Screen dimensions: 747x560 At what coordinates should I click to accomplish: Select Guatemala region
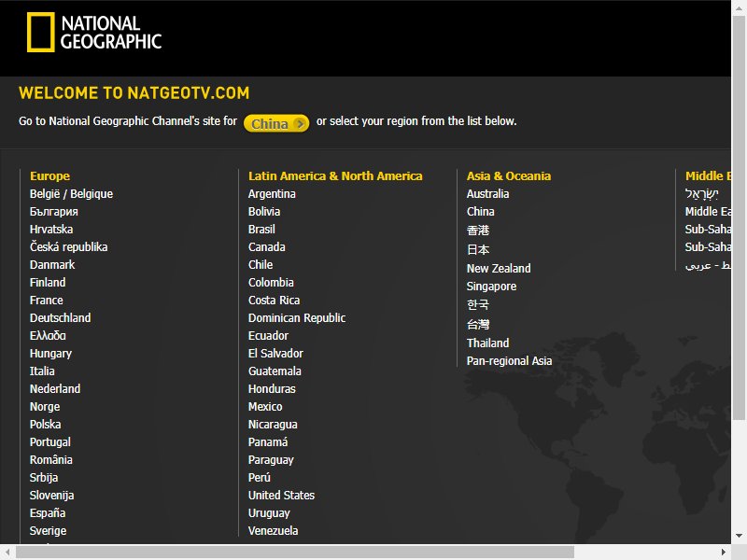coord(275,371)
